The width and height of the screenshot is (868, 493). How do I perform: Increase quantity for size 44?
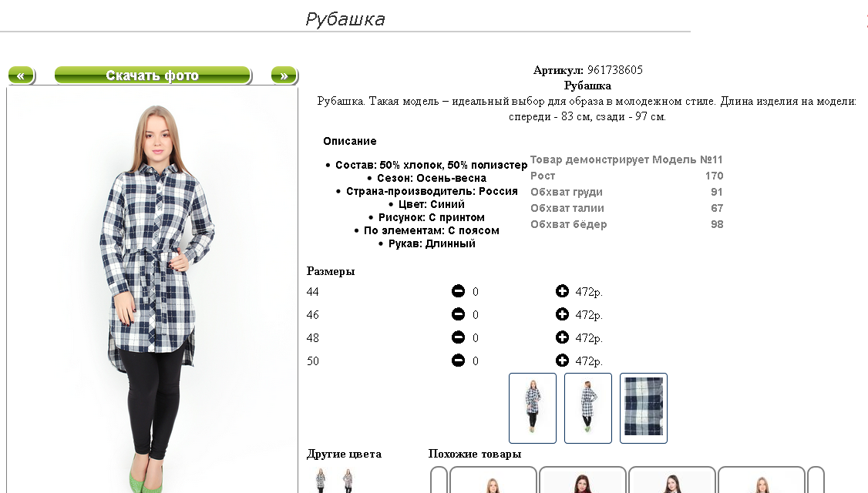pos(562,291)
